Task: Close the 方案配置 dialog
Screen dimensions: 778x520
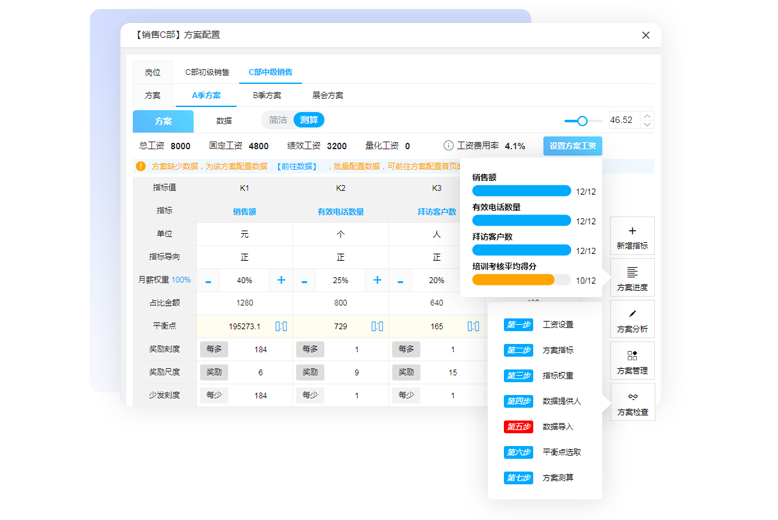Action: pyautogui.click(x=646, y=35)
